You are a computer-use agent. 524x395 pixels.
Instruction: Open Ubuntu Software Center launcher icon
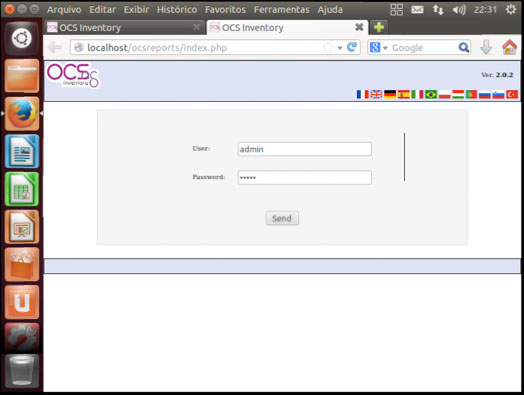[x=22, y=265]
